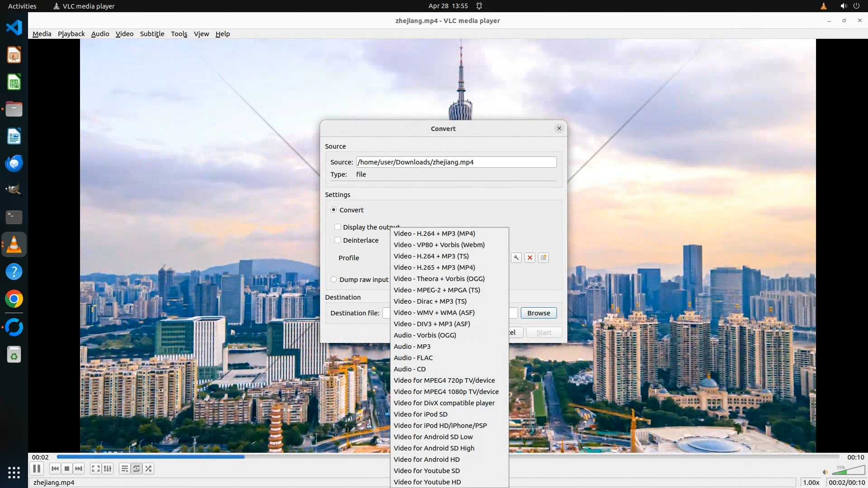
Task: Toggle the playlist view icon
Action: coord(124,469)
